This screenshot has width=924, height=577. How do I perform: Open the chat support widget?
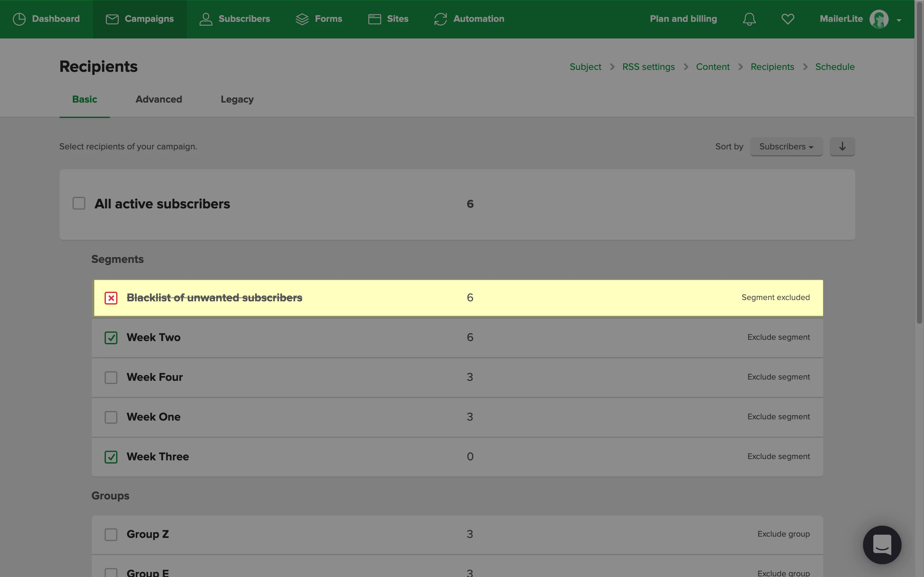[882, 545]
